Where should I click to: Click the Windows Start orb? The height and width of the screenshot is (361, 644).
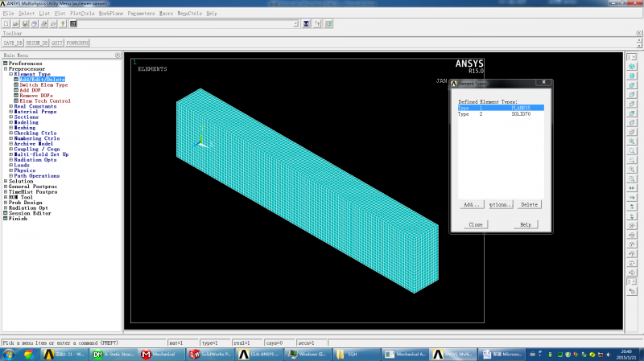(x=8, y=354)
